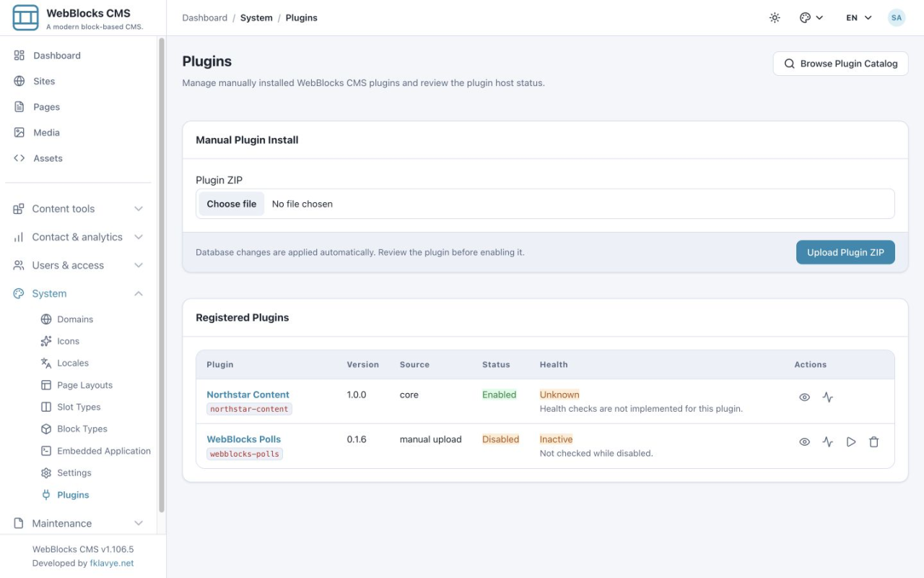Toggle the light/dark theme sun icon
Image resolution: width=924 pixels, height=578 pixels.
pyautogui.click(x=775, y=18)
